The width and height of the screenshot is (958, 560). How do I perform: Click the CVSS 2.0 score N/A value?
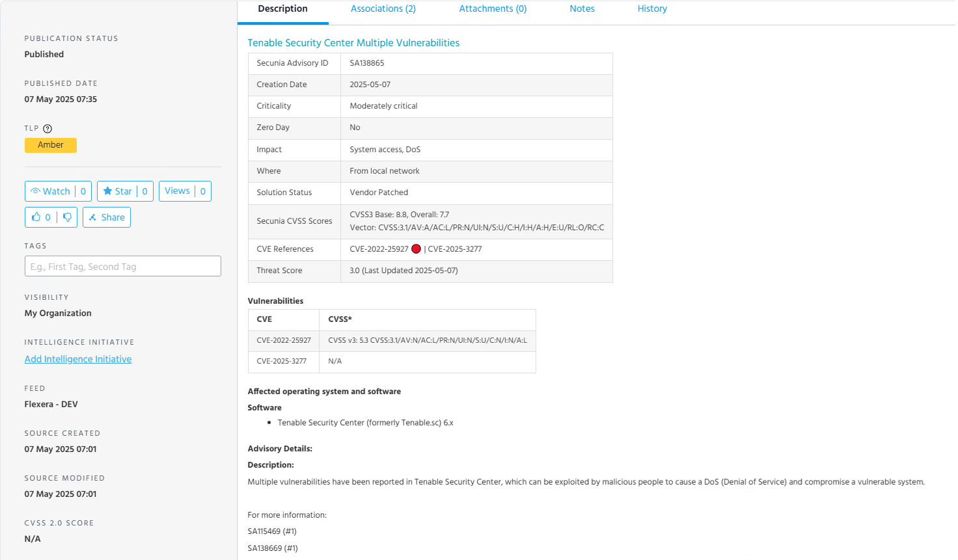pos(33,539)
